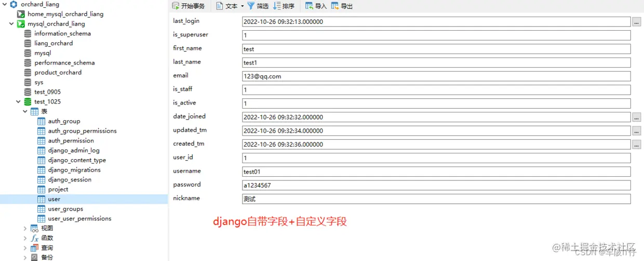This screenshot has width=644, height=261.
Task: Collapse the mysql_orchard_liang connection node
Action: point(11,24)
